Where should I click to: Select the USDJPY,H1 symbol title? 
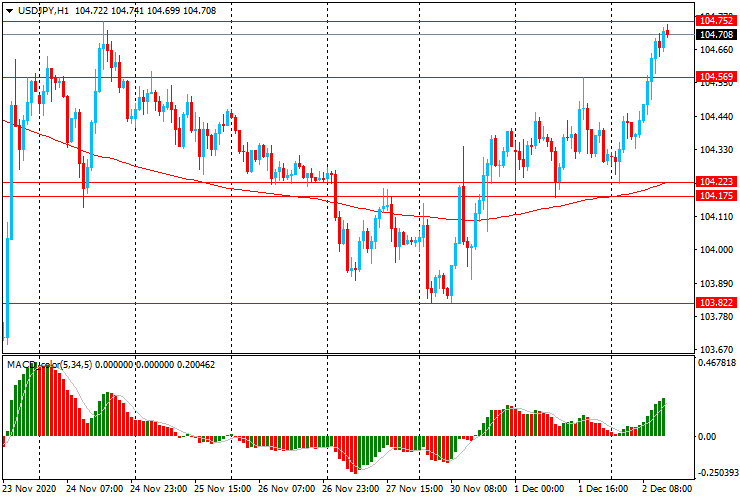pyautogui.click(x=43, y=11)
